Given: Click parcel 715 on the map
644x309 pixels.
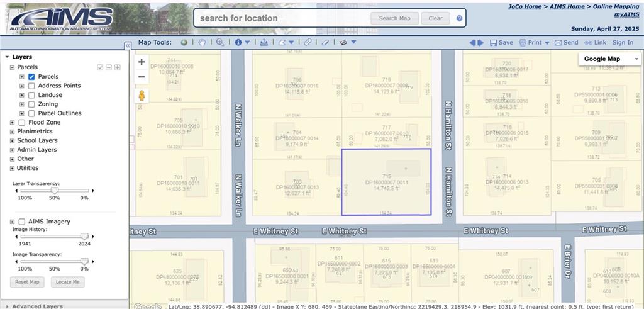Looking at the screenshot, I should point(386,182).
